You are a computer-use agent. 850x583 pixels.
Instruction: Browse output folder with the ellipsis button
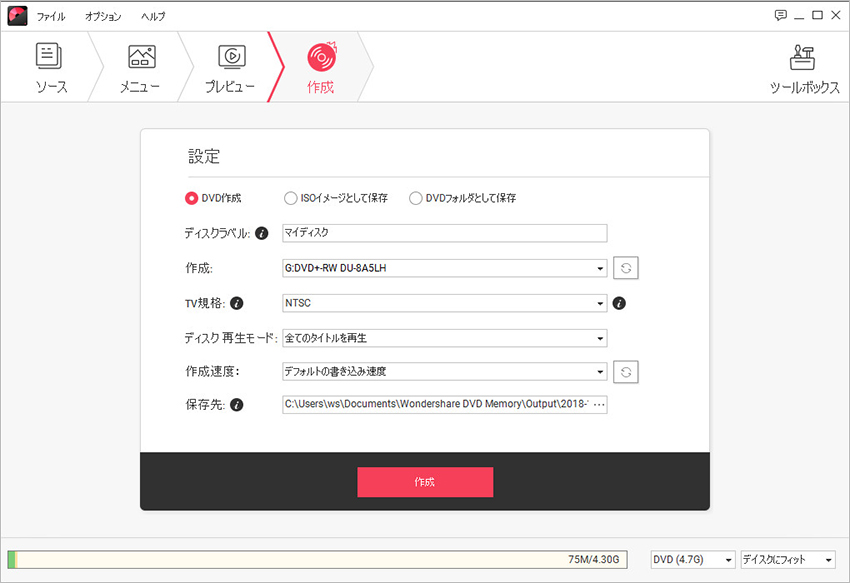599,405
